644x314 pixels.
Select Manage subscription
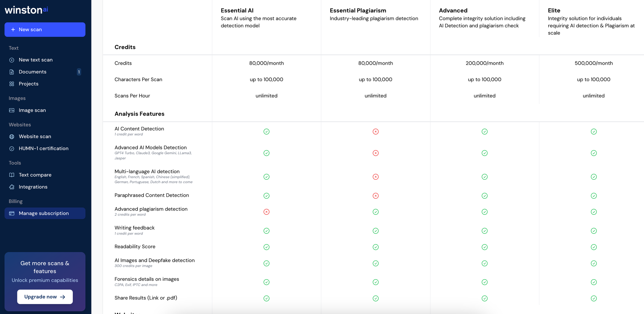(45, 213)
